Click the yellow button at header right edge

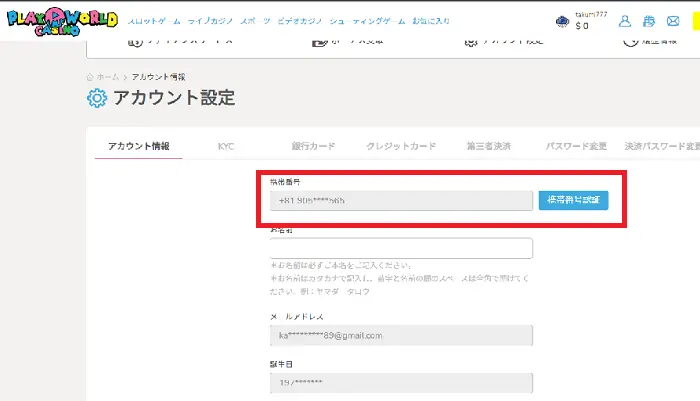pyautogui.click(x=695, y=20)
